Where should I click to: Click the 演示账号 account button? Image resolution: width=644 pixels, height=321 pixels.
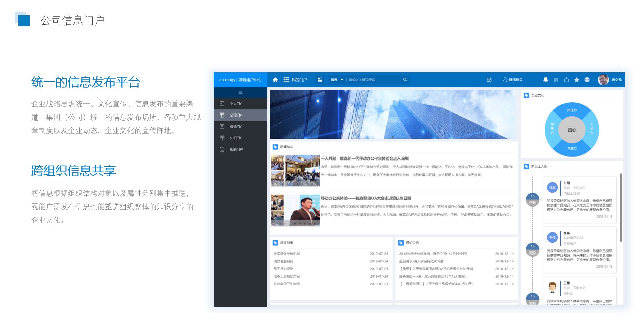click(513, 80)
